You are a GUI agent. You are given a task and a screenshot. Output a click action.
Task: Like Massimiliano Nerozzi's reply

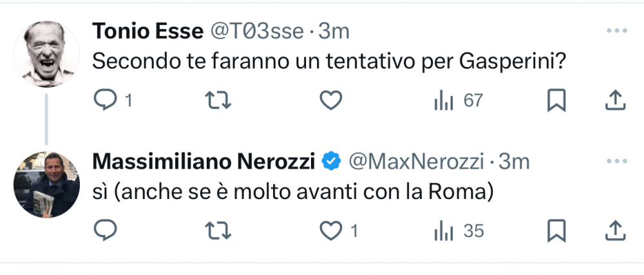click(x=339, y=231)
